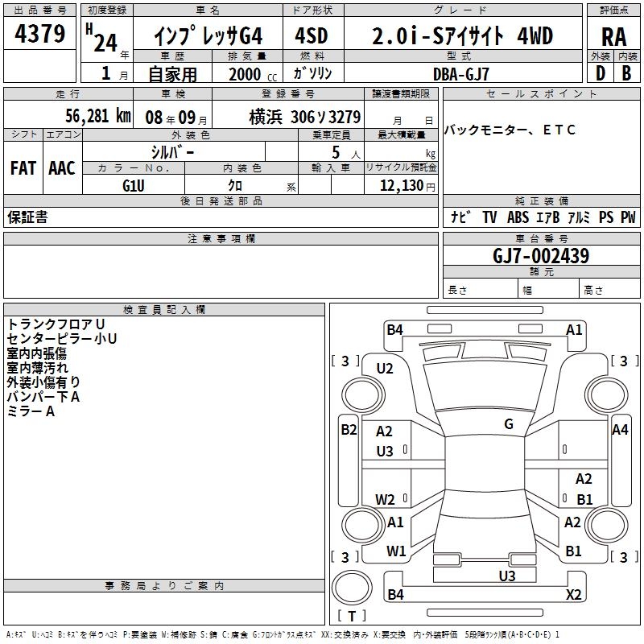
Task: Click the door type 4SD
Action: point(312,35)
